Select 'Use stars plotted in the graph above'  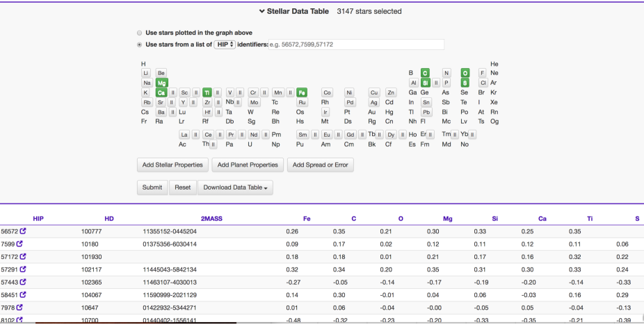pyautogui.click(x=139, y=33)
